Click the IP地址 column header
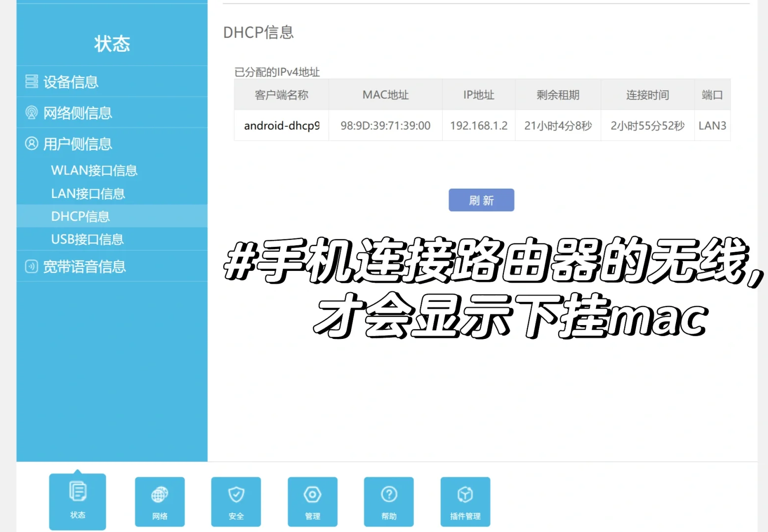This screenshot has height=532, width=768. (x=478, y=95)
